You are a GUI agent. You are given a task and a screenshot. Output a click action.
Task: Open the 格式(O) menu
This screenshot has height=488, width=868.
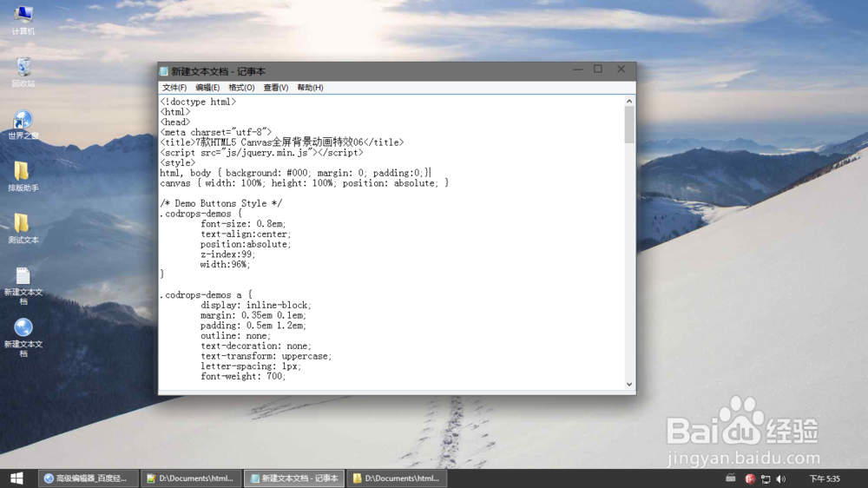[241, 88]
